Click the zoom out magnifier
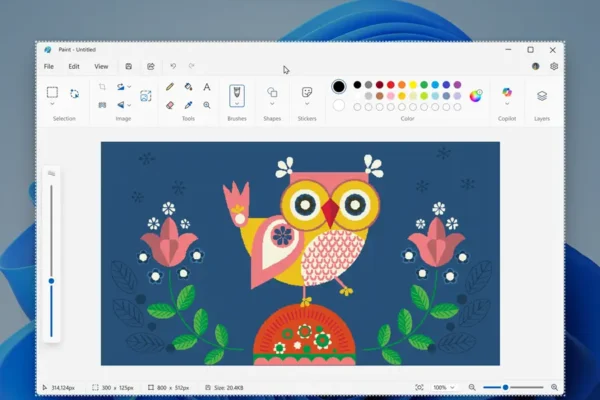This screenshot has height=400, width=600. click(472, 387)
